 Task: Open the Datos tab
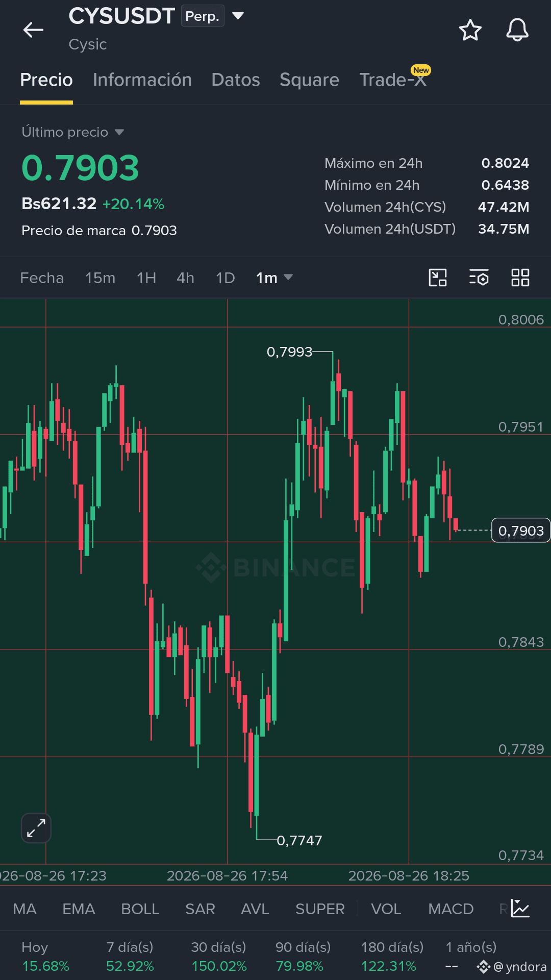click(236, 80)
